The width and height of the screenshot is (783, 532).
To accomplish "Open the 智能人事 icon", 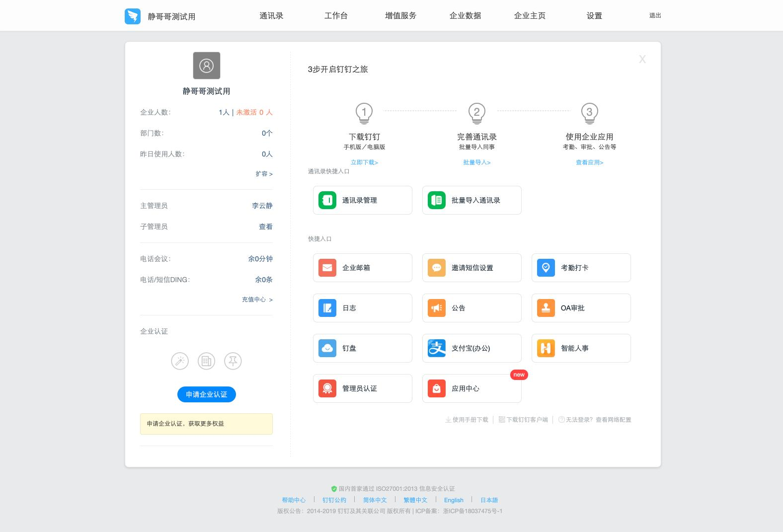I will pyautogui.click(x=546, y=348).
